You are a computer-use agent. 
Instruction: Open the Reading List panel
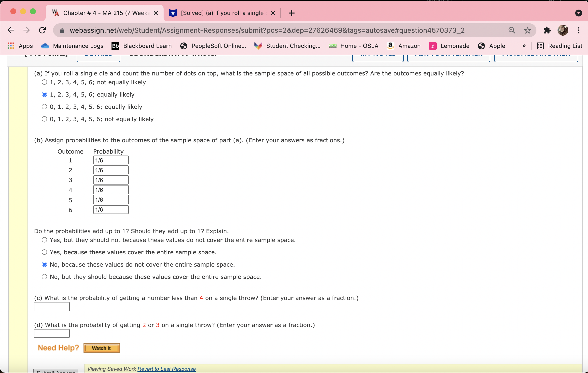coord(560,46)
